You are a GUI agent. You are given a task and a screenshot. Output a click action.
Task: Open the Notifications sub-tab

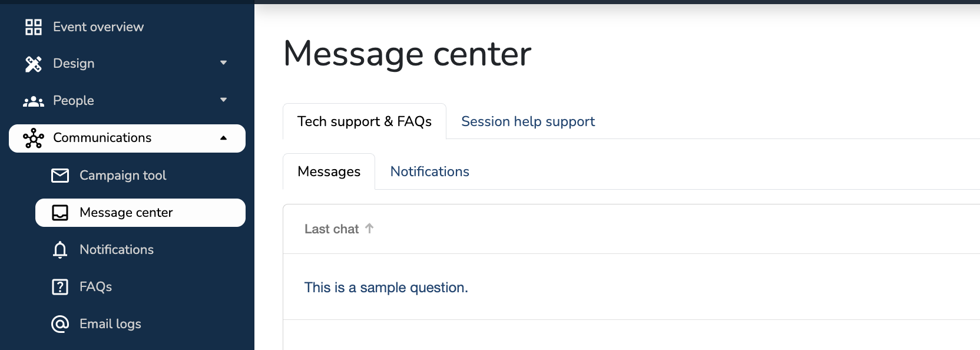[429, 171]
